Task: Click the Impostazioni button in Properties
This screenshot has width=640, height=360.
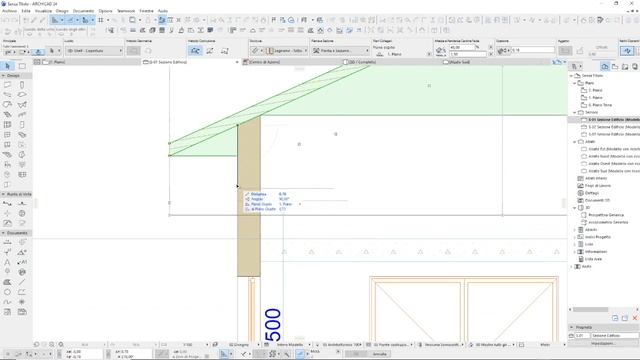Action: tap(603, 344)
